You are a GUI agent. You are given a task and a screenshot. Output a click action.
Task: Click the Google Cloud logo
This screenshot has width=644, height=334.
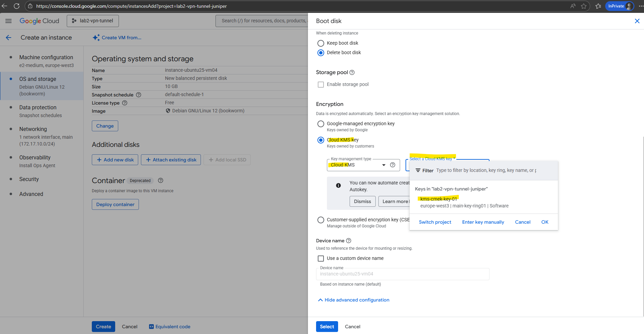[x=39, y=21]
